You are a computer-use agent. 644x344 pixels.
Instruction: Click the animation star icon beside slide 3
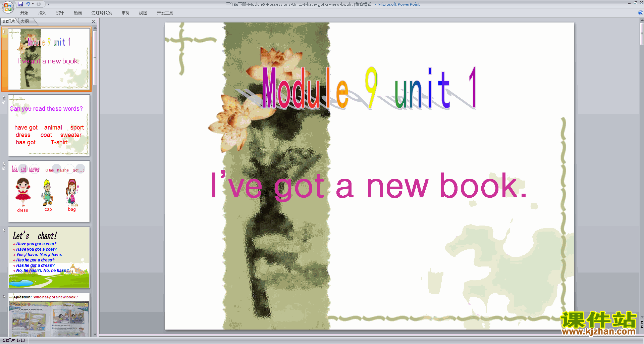(4, 168)
